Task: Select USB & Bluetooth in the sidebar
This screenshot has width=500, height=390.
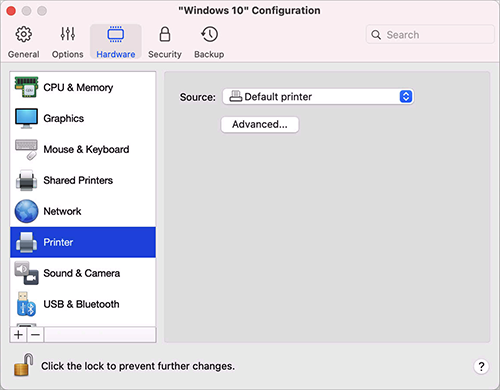Action: point(83,304)
